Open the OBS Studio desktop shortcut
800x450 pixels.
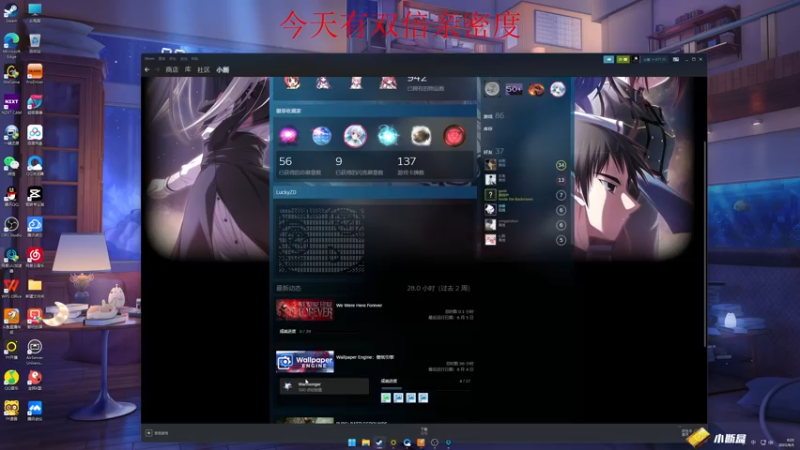pyautogui.click(x=11, y=227)
